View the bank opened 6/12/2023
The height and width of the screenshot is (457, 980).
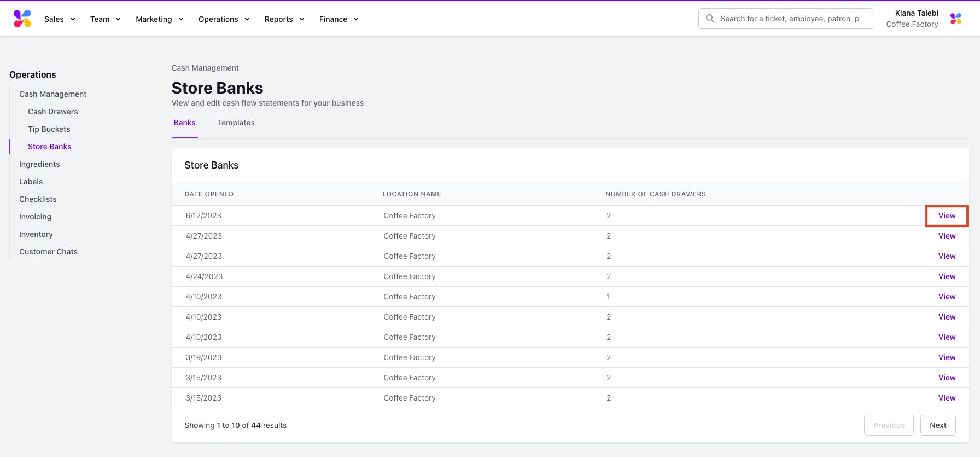[947, 216]
